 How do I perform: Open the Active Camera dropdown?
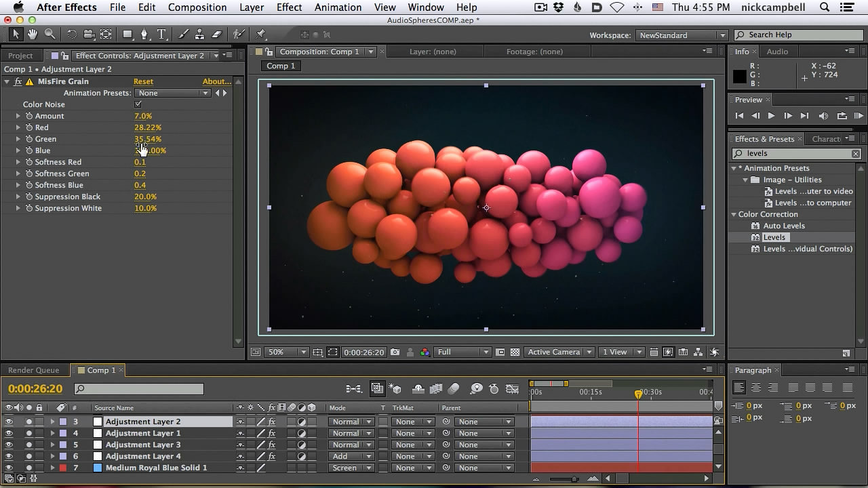(x=559, y=352)
